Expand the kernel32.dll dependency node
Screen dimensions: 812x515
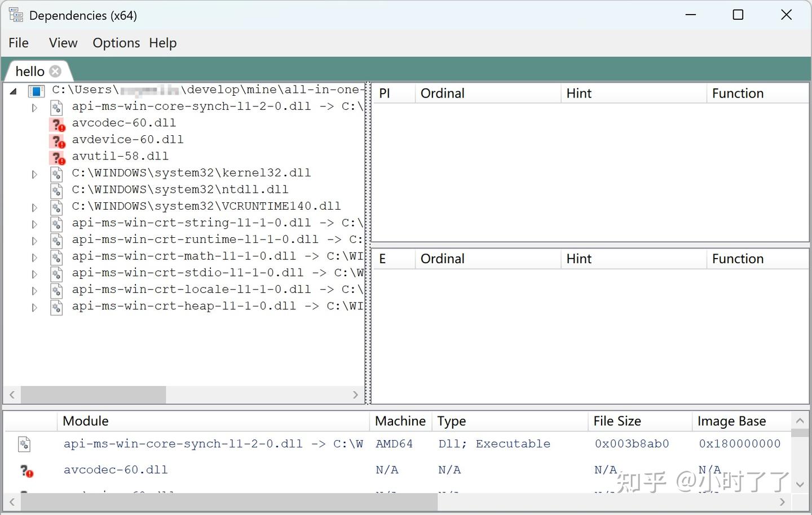34,174
